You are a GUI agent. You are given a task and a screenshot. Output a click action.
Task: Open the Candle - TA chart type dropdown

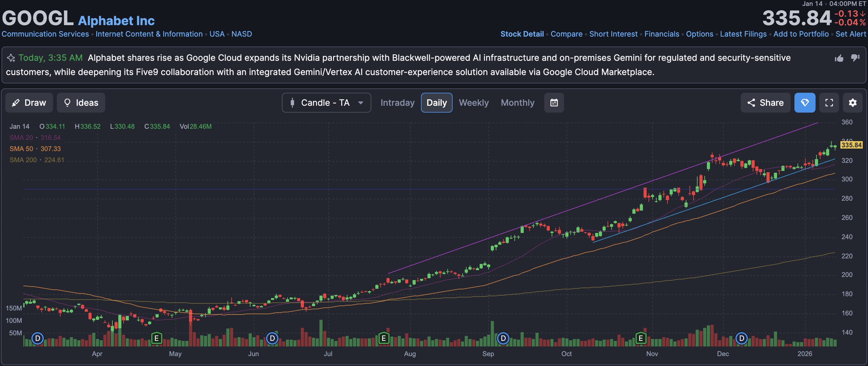click(326, 103)
